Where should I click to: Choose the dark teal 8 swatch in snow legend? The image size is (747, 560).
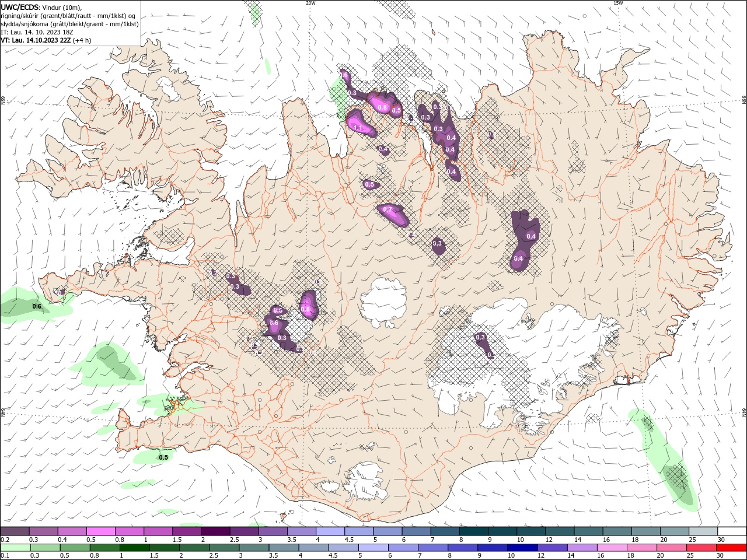pyautogui.click(x=474, y=531)
